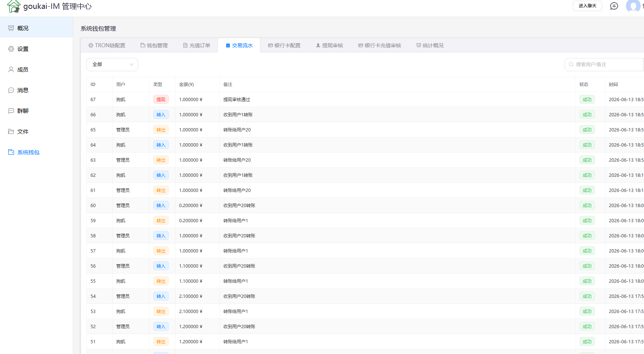Open the 银行卡充值审核 tab
Image resolution: width=644 pixels, height=354 pixels.
point(380,45)
